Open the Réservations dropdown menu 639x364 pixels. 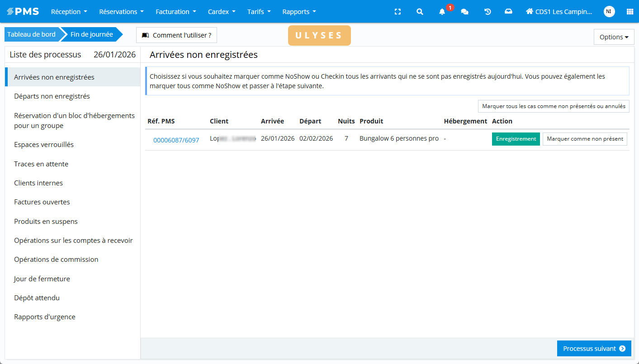point(121,12)
